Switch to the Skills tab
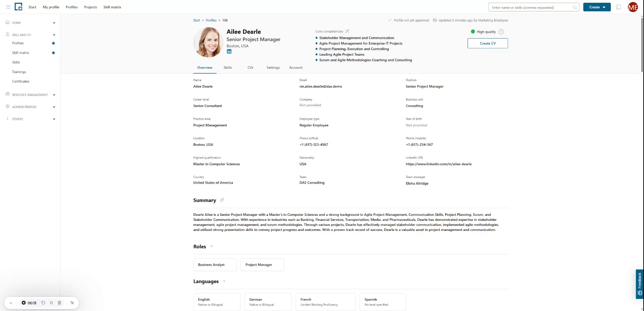The width and height of the screenshot is (644, 311). (228, 68)
